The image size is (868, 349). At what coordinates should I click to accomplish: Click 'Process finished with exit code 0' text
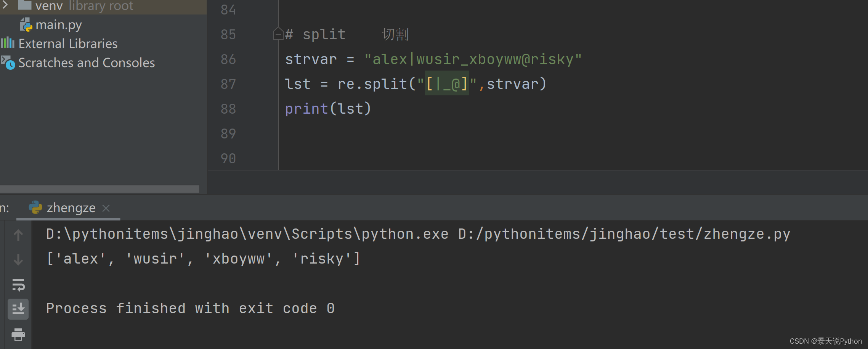pyautogui.click(x=190, y=308)
